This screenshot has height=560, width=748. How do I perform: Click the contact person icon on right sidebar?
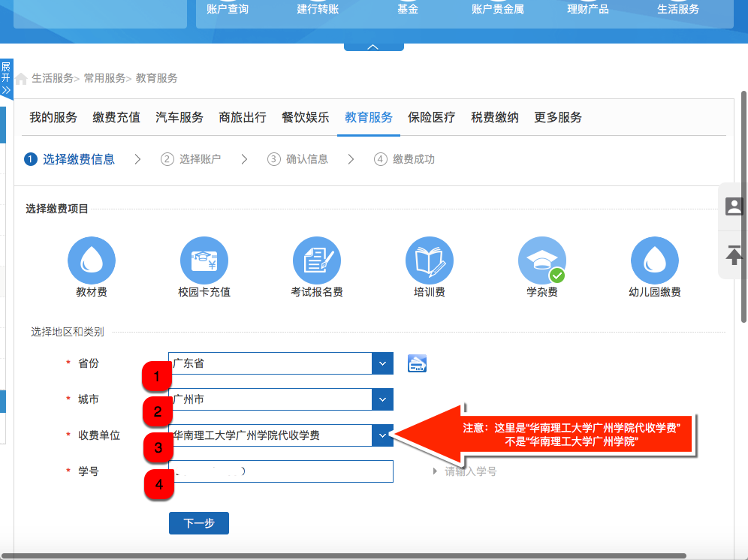[x=734, y=206]
